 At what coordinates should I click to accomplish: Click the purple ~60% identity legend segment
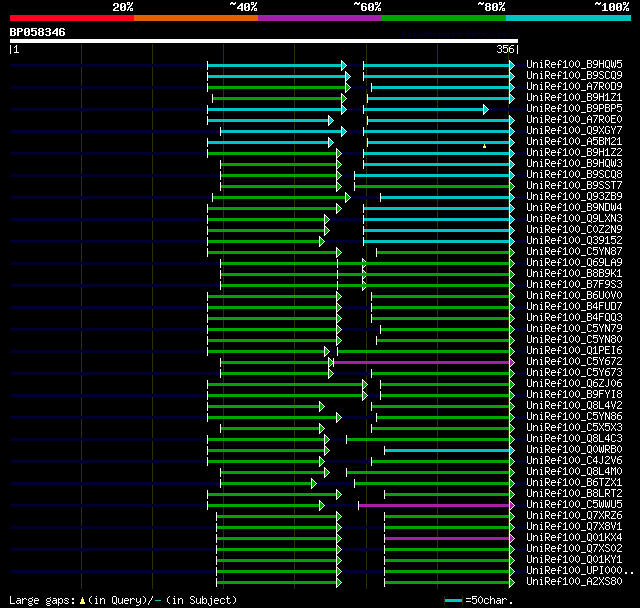pyautogui.click(x=320, y=18)
